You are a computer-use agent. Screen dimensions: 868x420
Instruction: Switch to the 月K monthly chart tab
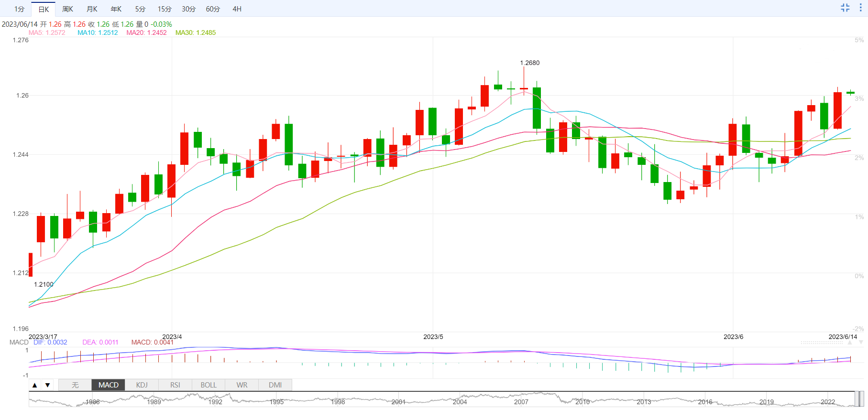point(92,9)
